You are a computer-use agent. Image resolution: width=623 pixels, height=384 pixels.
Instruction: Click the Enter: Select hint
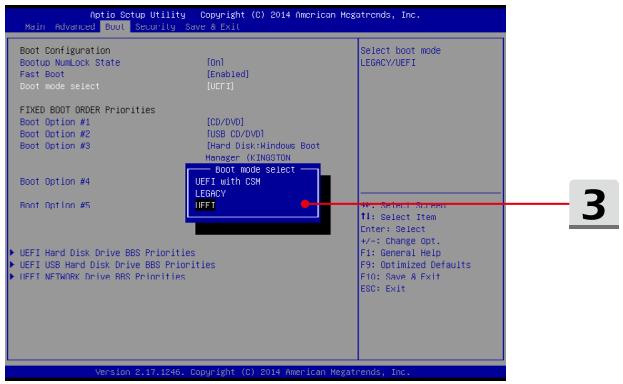(x=393, y=229)
